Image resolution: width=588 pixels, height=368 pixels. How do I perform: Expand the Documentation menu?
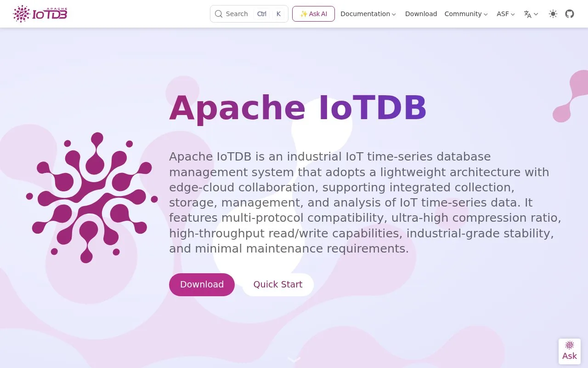pos(368,14)
